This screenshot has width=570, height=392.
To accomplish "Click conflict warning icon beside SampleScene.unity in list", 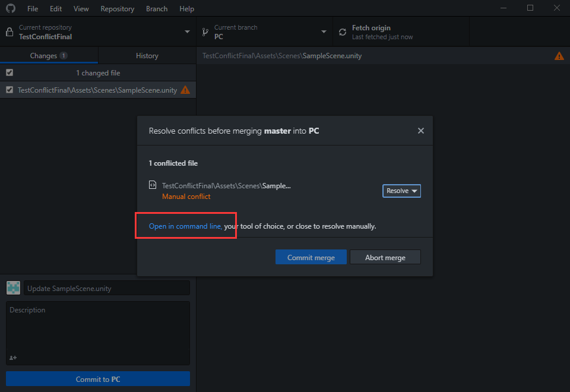I will [x=185, y=90].
